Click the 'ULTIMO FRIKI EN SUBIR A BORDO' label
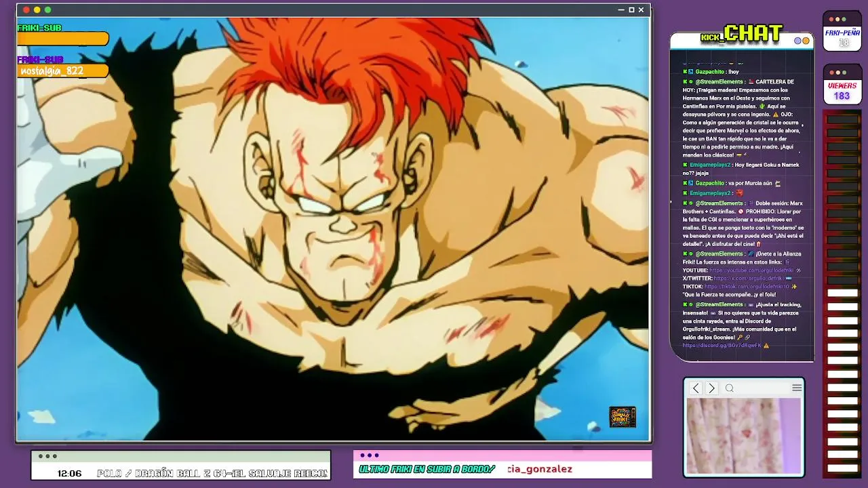Screen dimensions: 868x488 [427, 469]
